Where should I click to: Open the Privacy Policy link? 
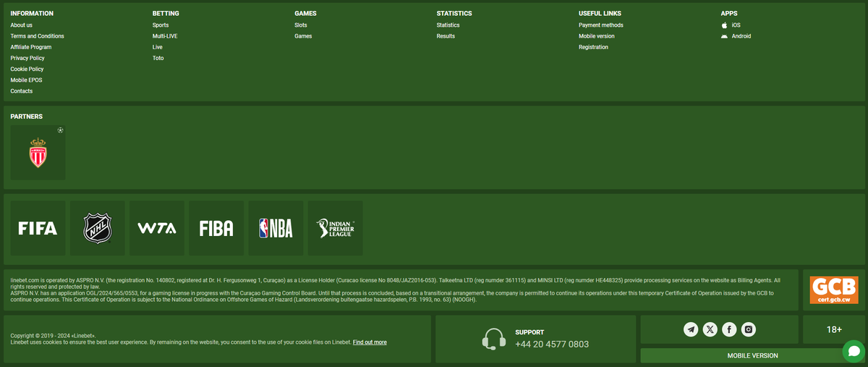27,58
